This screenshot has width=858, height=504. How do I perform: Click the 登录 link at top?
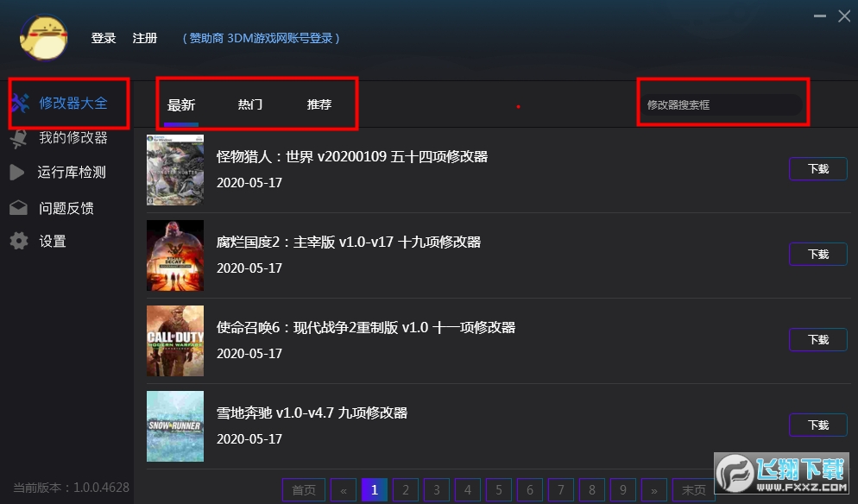coord(104,38)
